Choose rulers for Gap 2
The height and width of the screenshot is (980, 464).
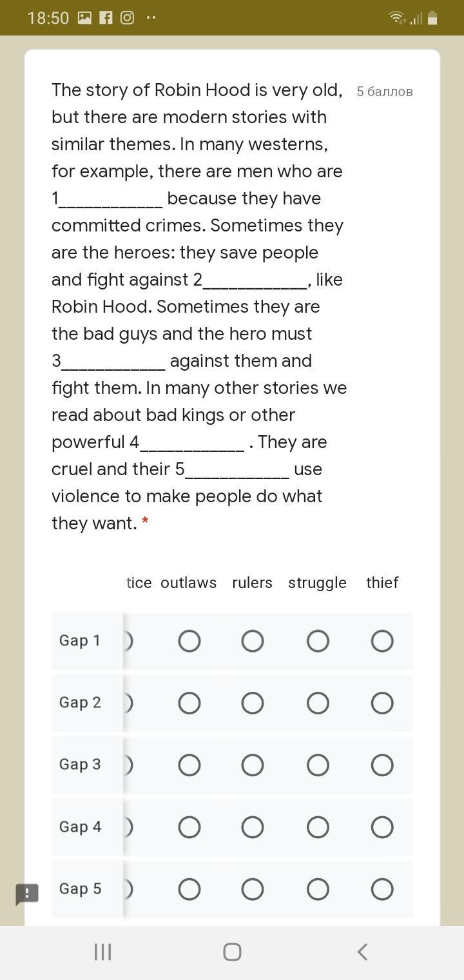[x=252, y=703]
